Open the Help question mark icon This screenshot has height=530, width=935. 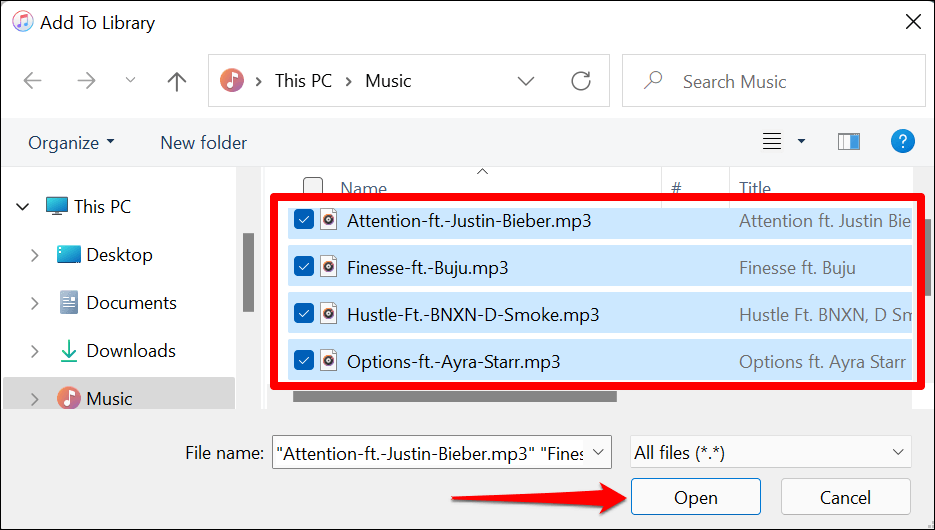[x=902, y=142]
